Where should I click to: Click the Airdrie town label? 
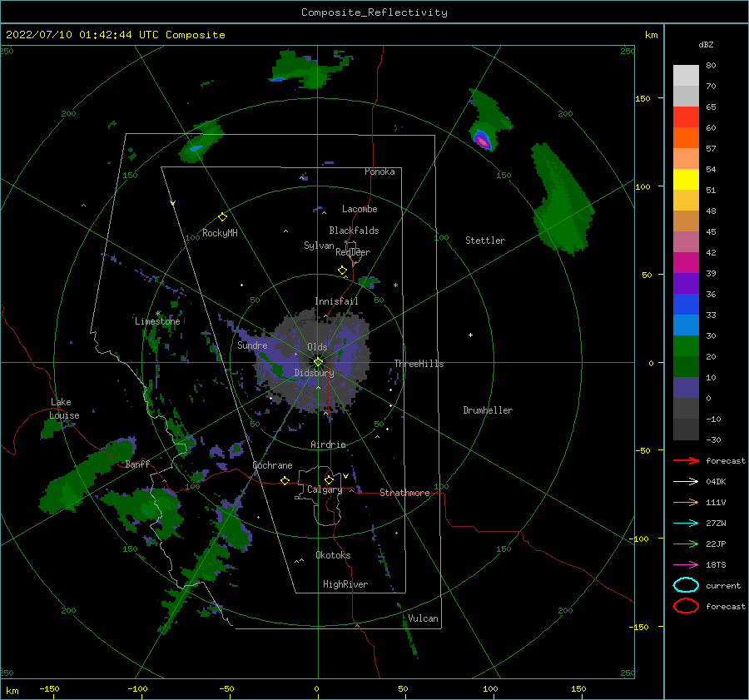pyautogui.click(x=328, y=444)
